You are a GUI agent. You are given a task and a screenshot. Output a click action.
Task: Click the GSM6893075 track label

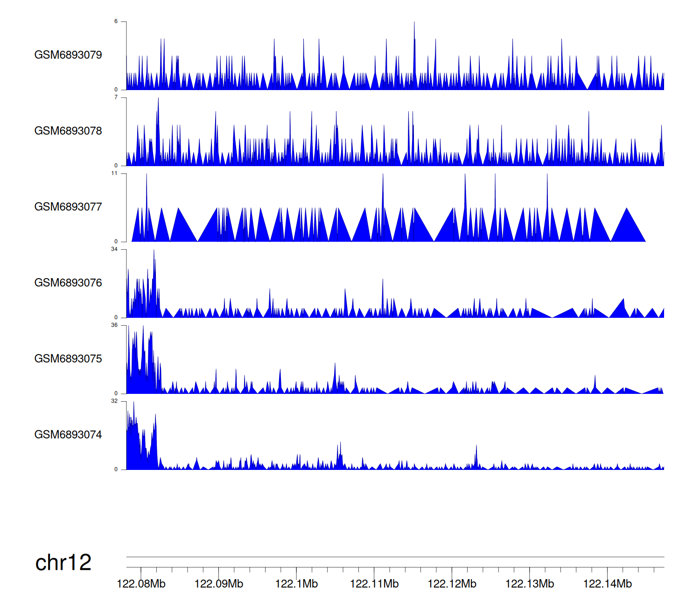tap(68, 359)
